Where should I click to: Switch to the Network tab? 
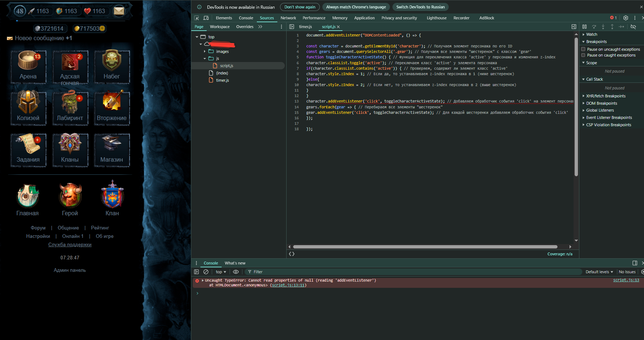(x=288, y=18)
